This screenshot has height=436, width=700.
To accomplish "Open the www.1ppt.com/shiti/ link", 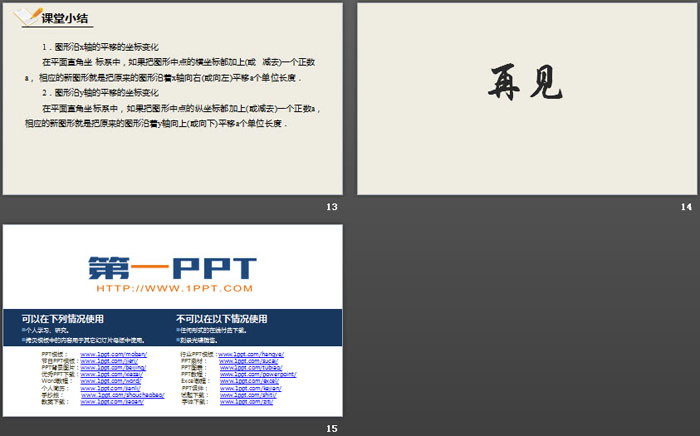I will coord(248,395).
